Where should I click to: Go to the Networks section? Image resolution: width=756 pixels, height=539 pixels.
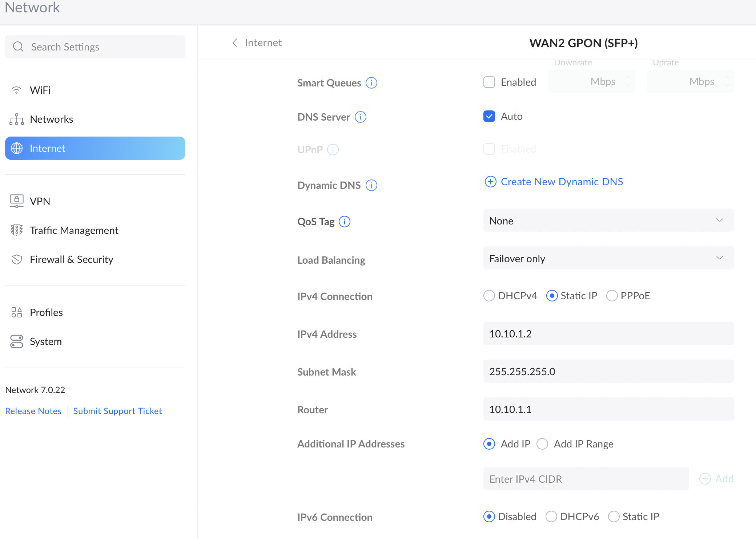[51, 119]
